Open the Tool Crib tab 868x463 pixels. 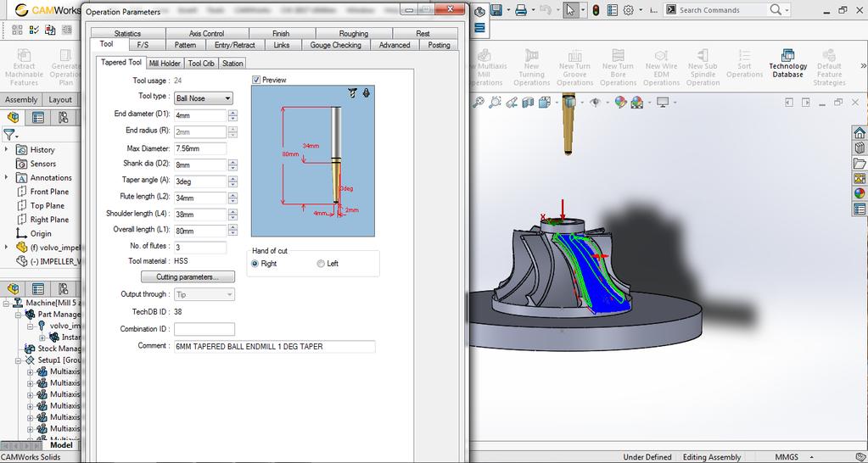coord(201,63)
